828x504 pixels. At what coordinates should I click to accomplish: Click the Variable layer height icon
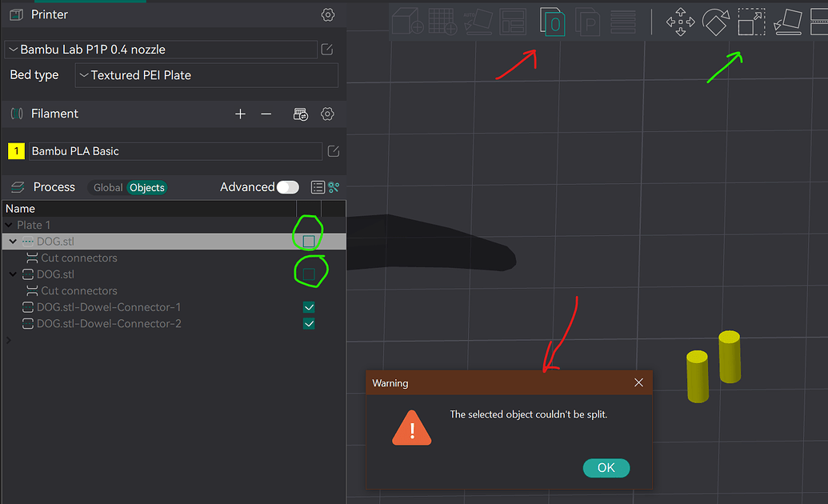pyautogui.click(x=623, y=22)
